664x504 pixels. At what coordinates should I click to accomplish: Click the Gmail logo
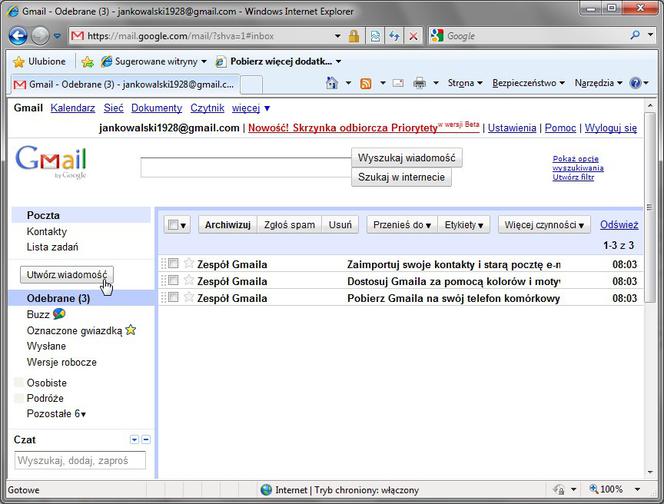click(x=51, y=162)
